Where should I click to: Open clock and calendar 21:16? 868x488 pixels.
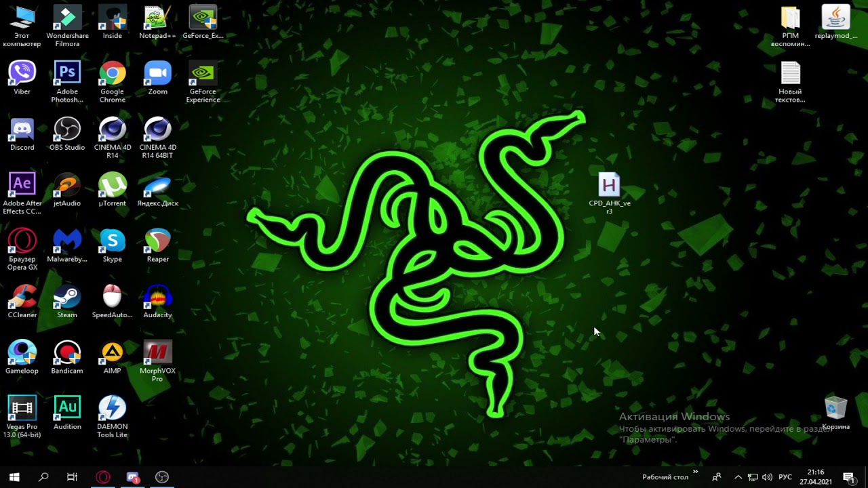click(816, 477)
